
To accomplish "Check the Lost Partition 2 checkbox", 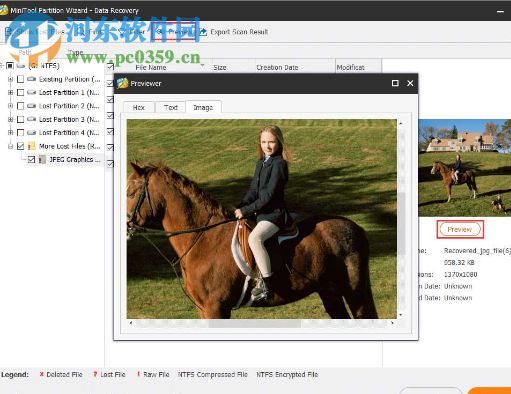I will point(20,106).
